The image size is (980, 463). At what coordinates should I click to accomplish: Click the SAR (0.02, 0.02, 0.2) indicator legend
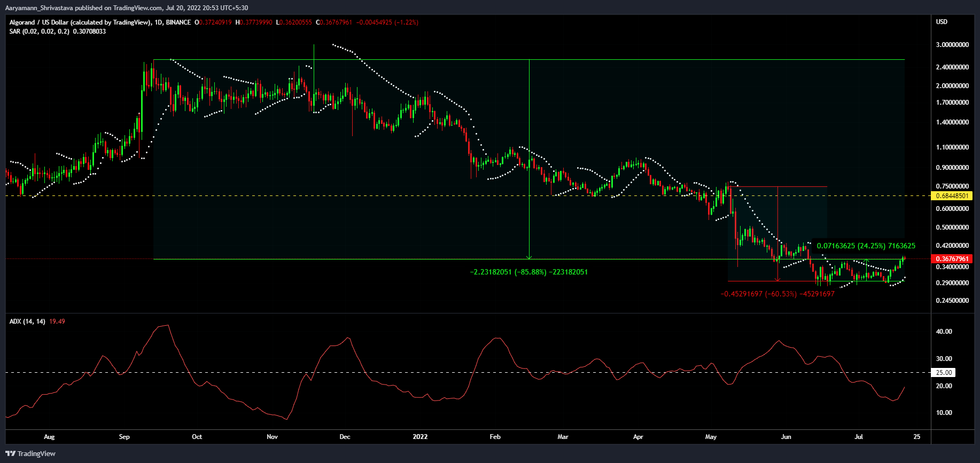click(40, 32)
